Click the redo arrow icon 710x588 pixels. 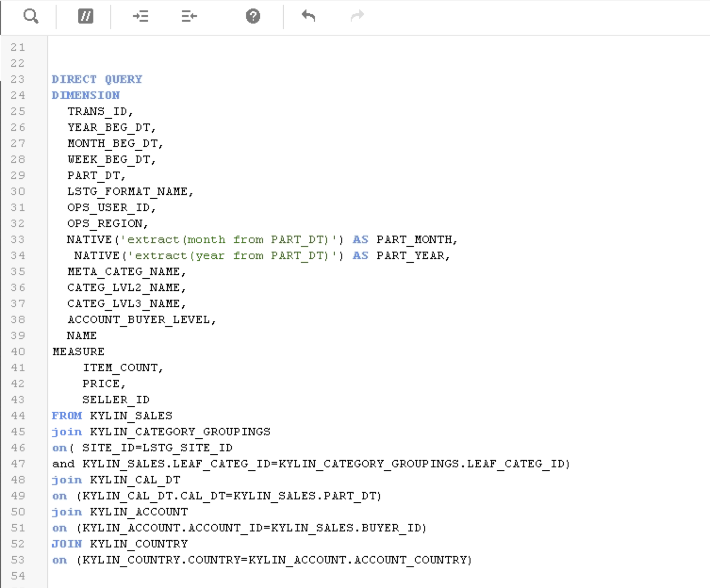tap(357, 16)
